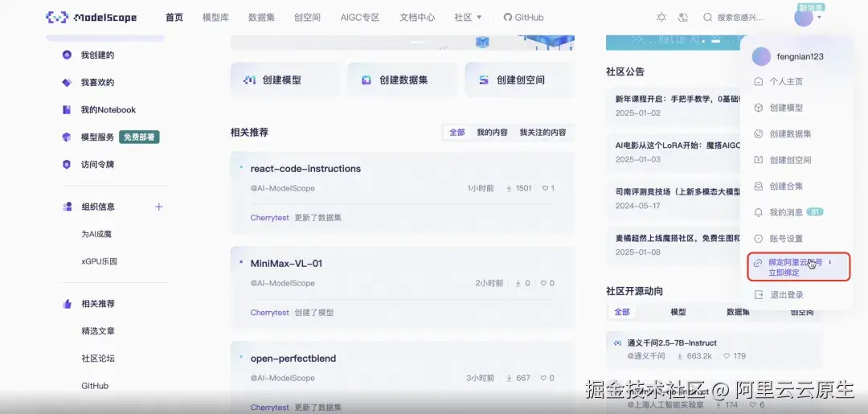Click the 创建创空间 card icon
Image resolution: width=868 pixels, height=414 pixels.
tap(484, 80)
